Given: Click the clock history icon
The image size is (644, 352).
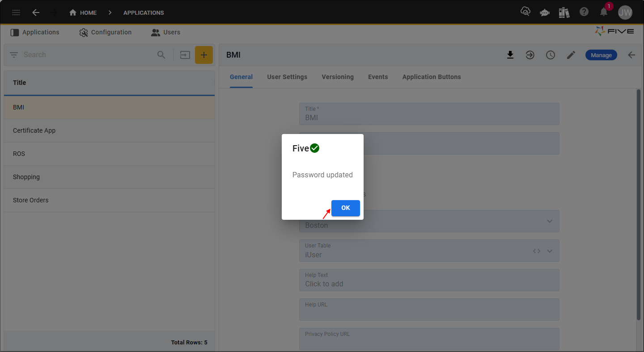Looking at the screenshot, I should [551, 55].
